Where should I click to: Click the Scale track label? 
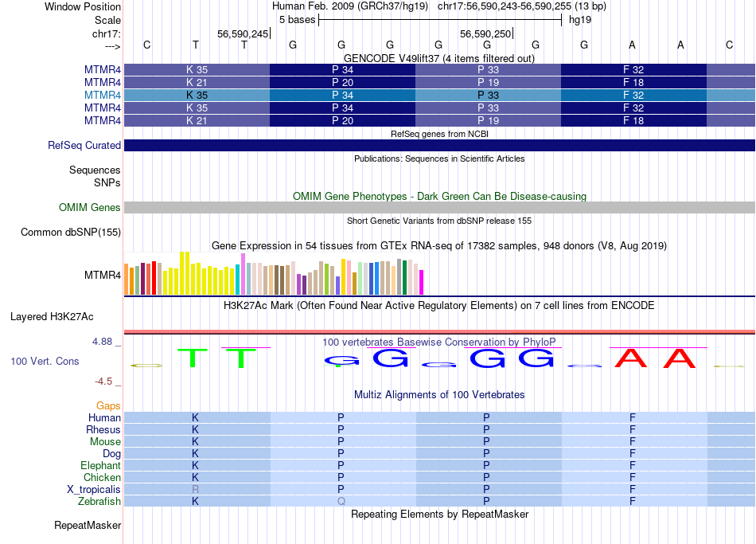coord(107,20)
